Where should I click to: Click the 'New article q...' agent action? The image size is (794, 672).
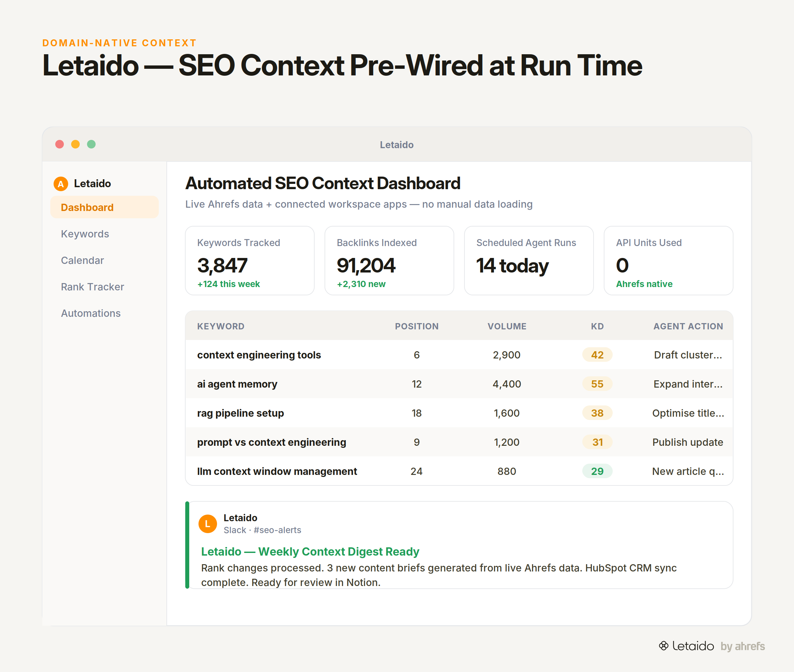pos(688,472)
